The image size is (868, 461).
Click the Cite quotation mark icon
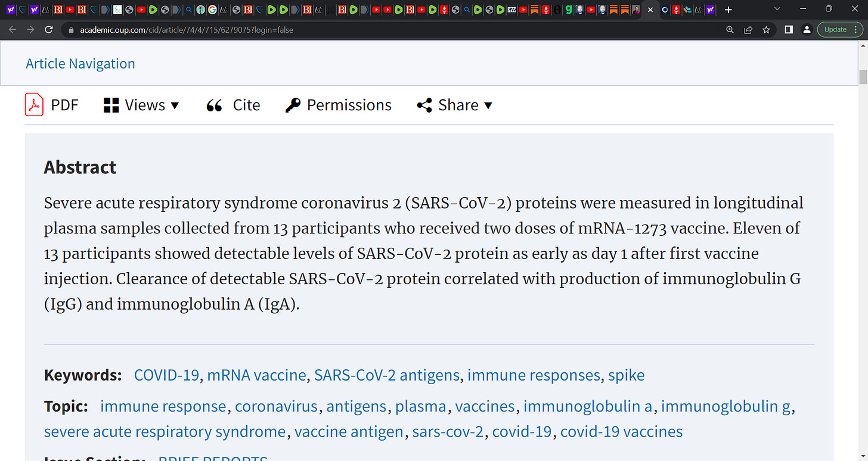click(x=214, y=105)
